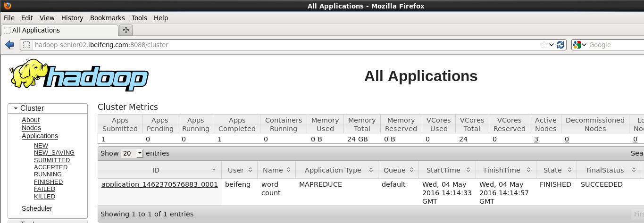The image size is (644, 223).
Task: Open the Edit menu
Action: [27, 18]
